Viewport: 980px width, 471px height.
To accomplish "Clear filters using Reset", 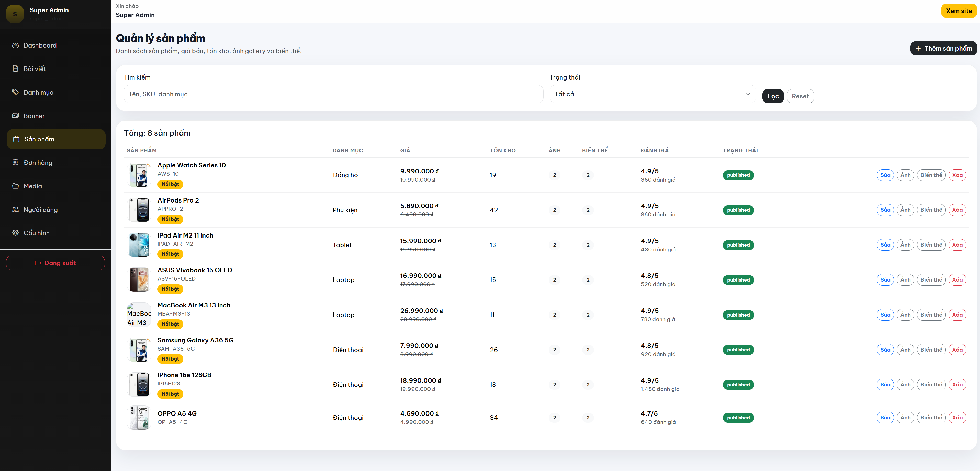I will pyautogui.click(x=800, y=96).
